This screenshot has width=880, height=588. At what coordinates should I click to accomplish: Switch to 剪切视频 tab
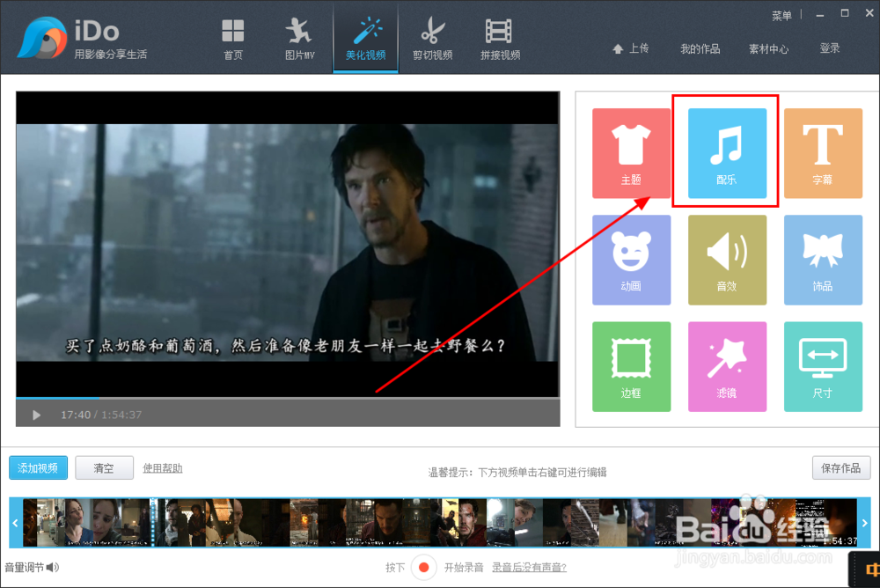(432, 39)
